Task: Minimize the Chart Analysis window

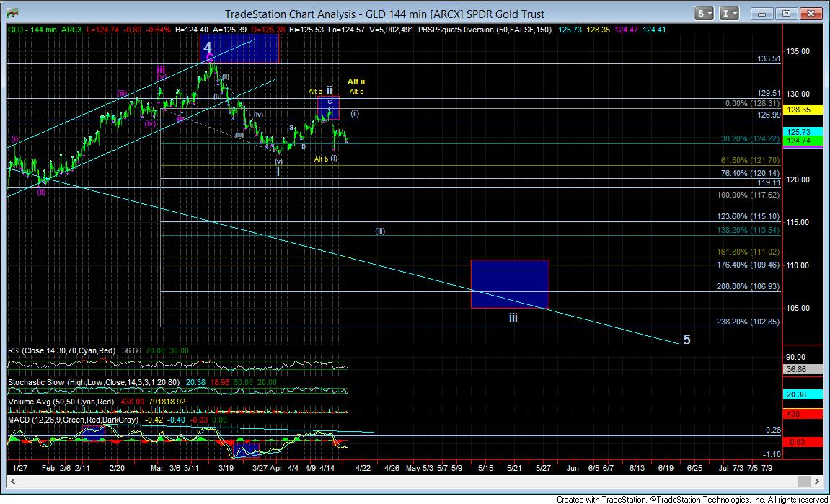Action: pyautogui.click(x=764, y=13)
